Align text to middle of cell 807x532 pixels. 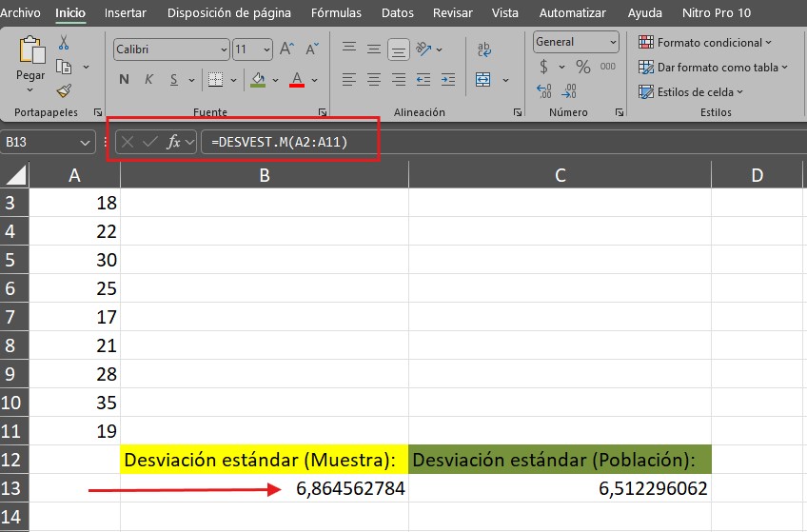pos(374,49)
